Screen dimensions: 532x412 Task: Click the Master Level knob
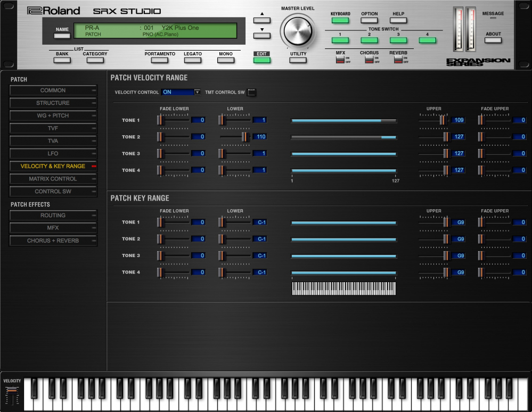(298, 31)
